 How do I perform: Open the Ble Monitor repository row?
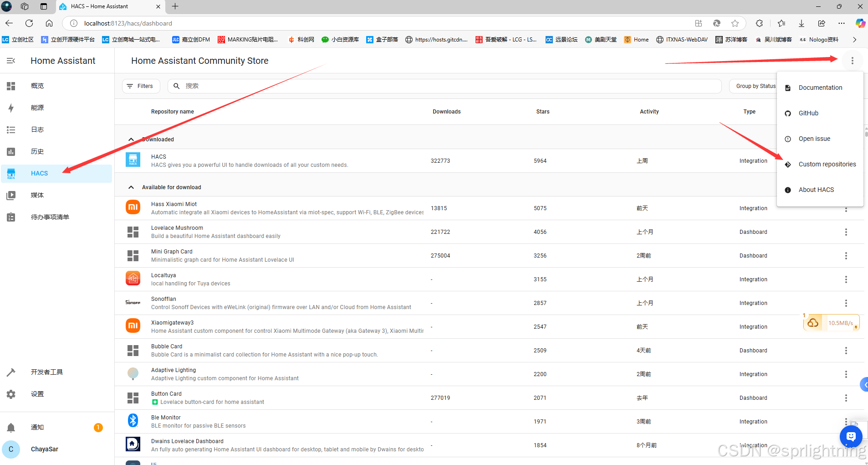point(490,422)
